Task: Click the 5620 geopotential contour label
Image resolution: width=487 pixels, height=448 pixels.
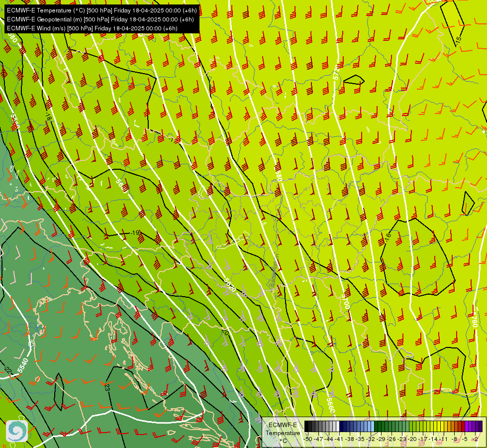Action: [x=230, y=285]
